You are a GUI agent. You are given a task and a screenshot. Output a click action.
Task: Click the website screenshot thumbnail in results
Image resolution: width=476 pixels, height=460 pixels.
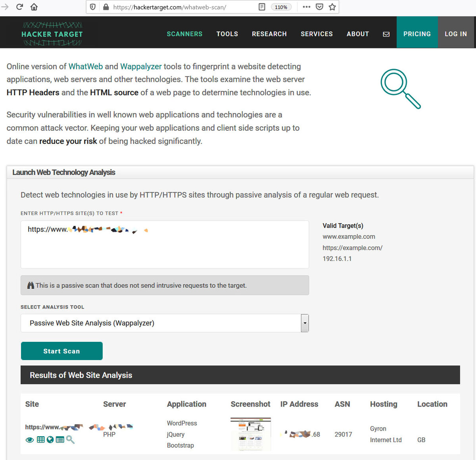click(x=251, y=434)
